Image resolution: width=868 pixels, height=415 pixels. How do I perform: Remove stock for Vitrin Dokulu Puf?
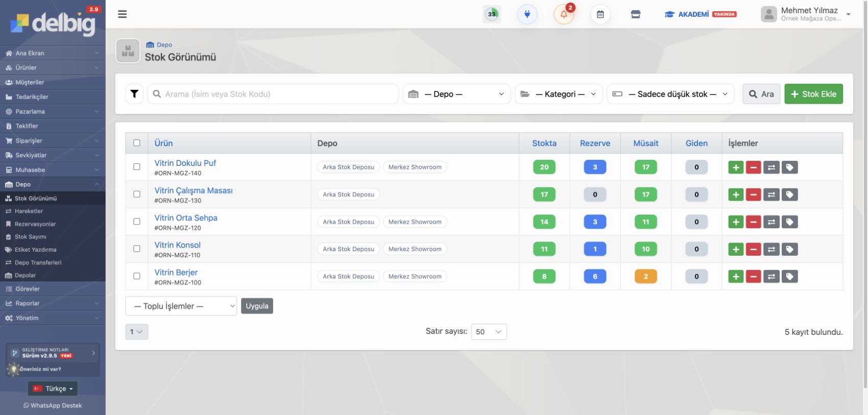click(x=754, y=167)
